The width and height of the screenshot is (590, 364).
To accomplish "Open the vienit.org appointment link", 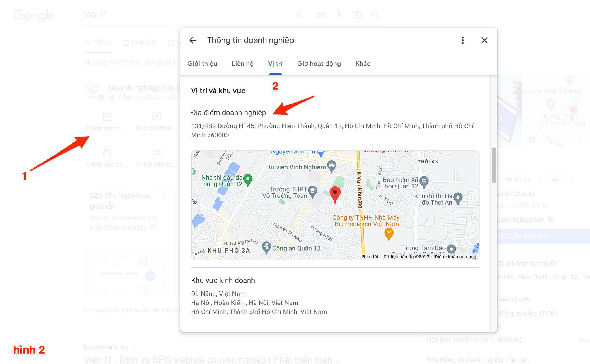I will point(509,340).
